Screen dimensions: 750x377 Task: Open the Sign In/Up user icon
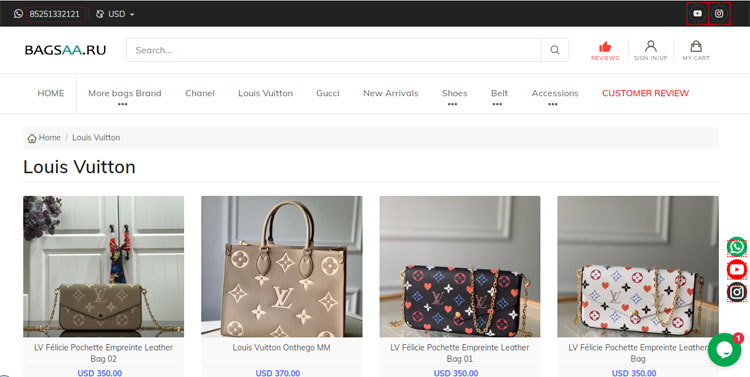[x=651, y=46]
